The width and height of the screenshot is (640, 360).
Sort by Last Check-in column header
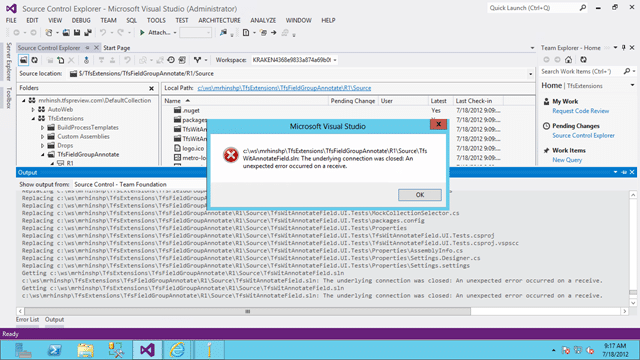478,101
